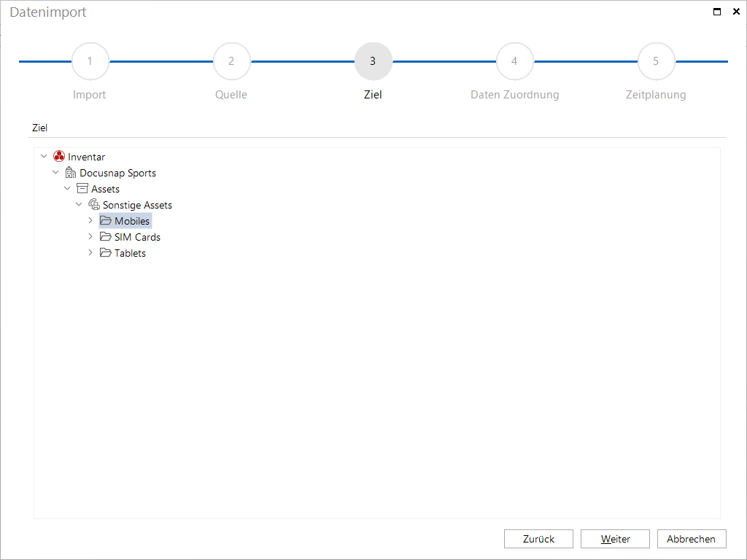Jump to step 5 circle
This screenshot has height=560, width=747.
[x=656, y=61]
